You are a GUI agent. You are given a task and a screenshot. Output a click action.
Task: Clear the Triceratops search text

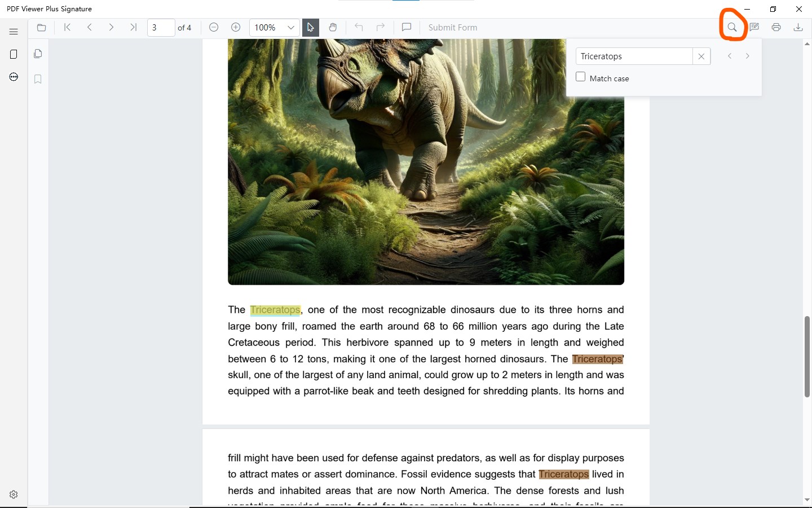[x=701, y=56]
